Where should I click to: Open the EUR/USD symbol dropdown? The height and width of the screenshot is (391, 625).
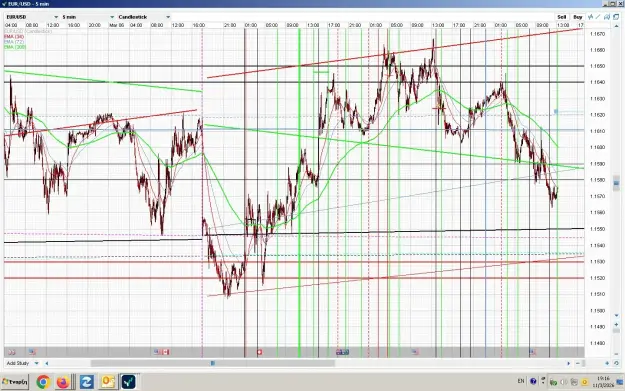pos(31,17)
